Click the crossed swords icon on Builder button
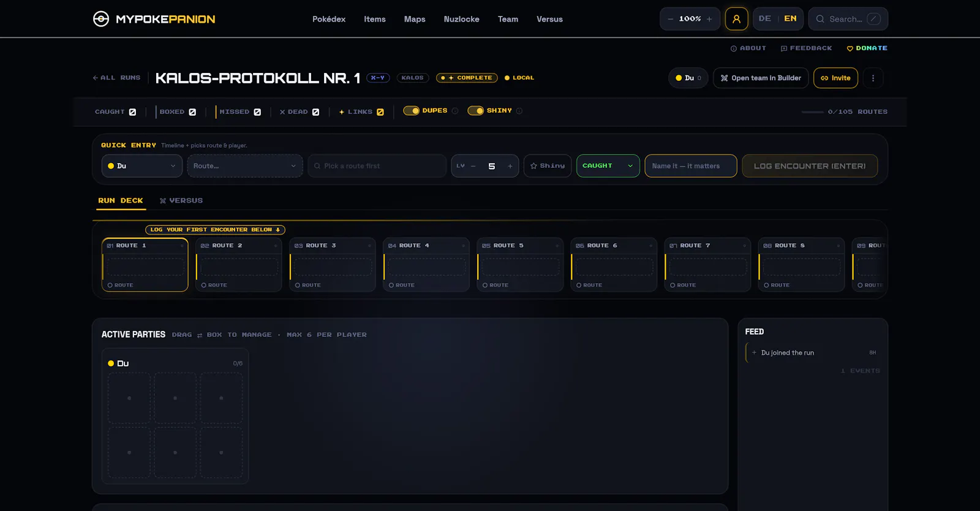Viewport: 980px width, 511px height. click(725, 78)
